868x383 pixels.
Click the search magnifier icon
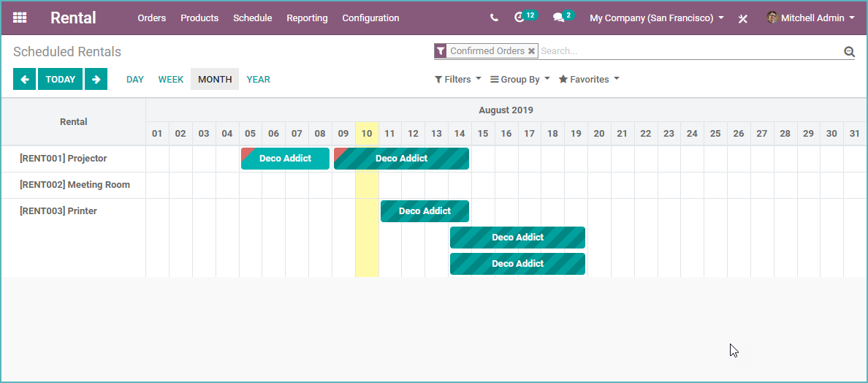[849, 51]
